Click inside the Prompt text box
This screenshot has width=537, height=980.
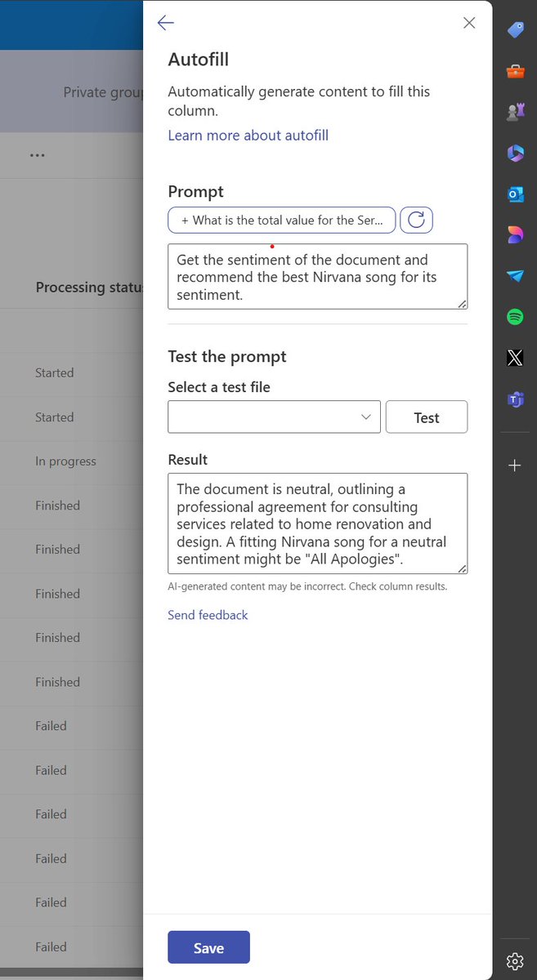318,276
